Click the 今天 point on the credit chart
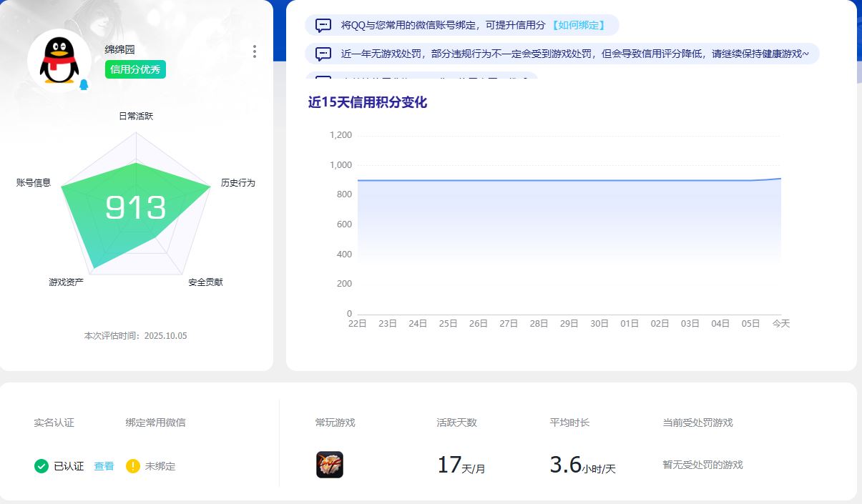Viewport: 862px width, 504px height. pyautogui.click(x=780, y=178)
